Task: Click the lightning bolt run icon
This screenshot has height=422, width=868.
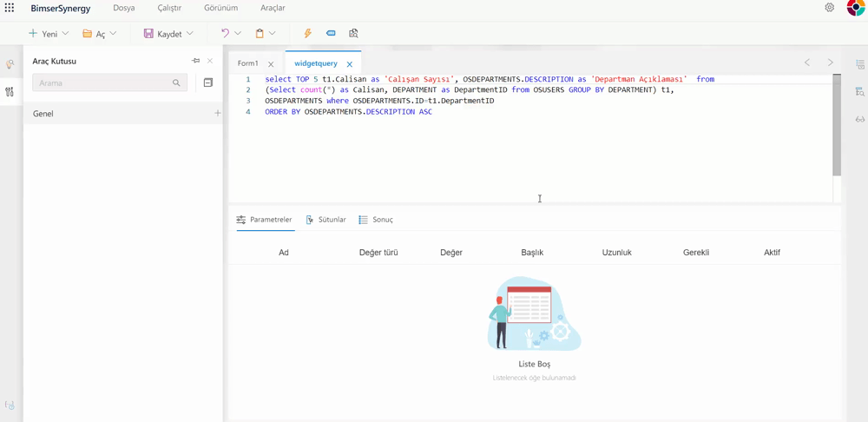Action: (x=307, y=34)
